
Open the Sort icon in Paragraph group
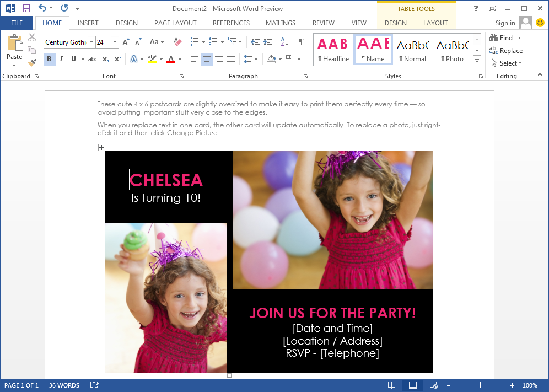(286, 41)
